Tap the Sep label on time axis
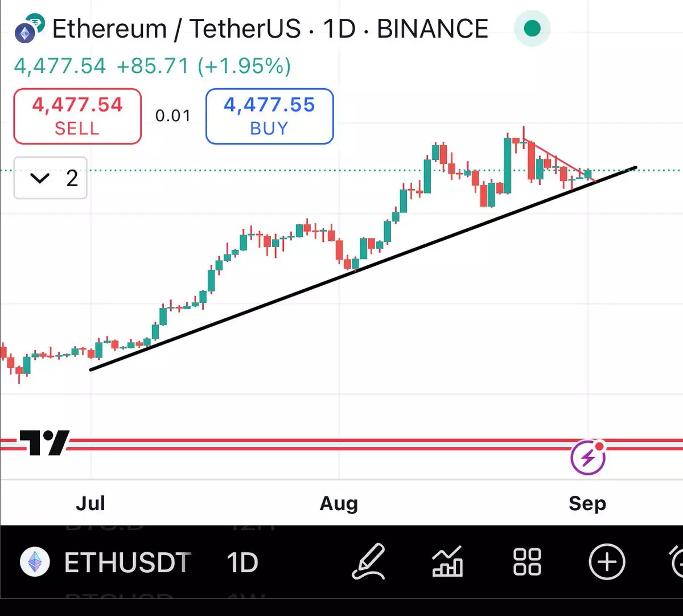Image resolution: width=683 pixels, height=616 pixels. point(587,503)
